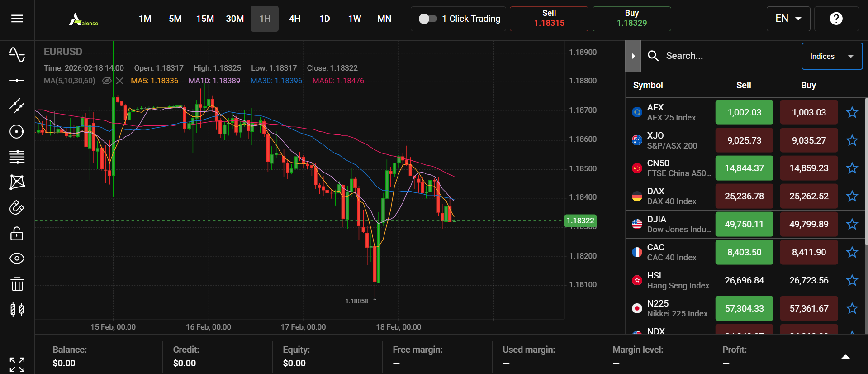The height and width of the screenshot is (374, 868).
Task: Enter fullscreen using the expand arrows icon
Action: point(17,364)
